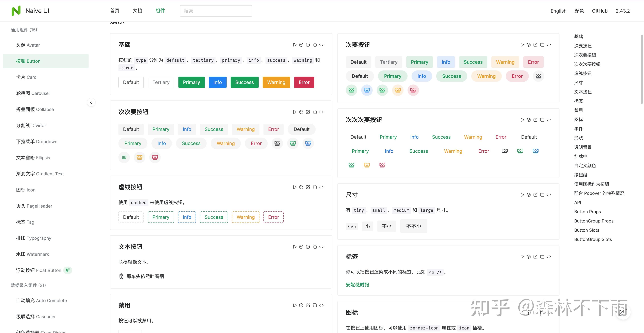Open 下拉菜单 Dropdown in the sidebar

click(45, 142)
